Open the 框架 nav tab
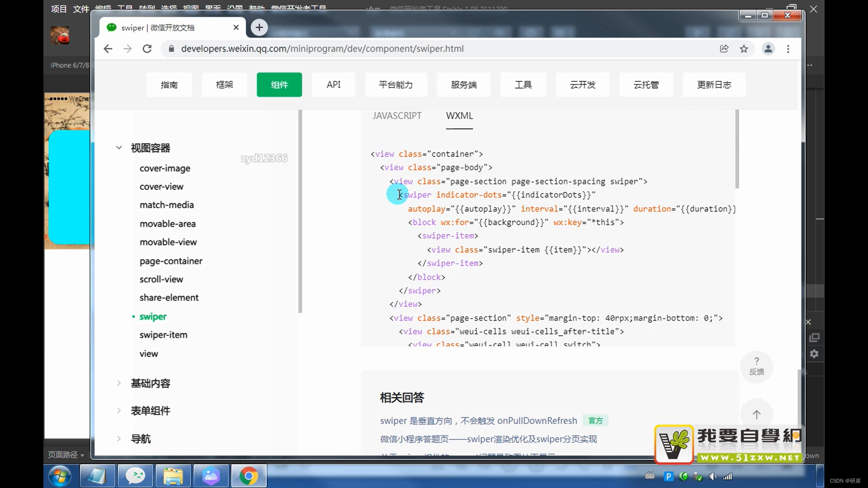 pyautogui.click(x=224, y=84)
